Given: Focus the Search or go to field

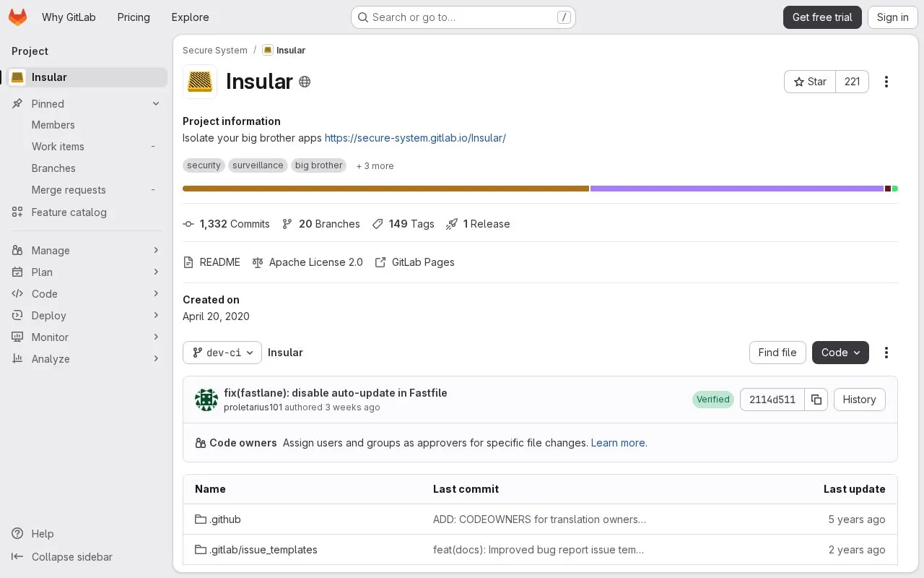Looking at the screenshot, I should pyautogui.click(x=463, y=17).
